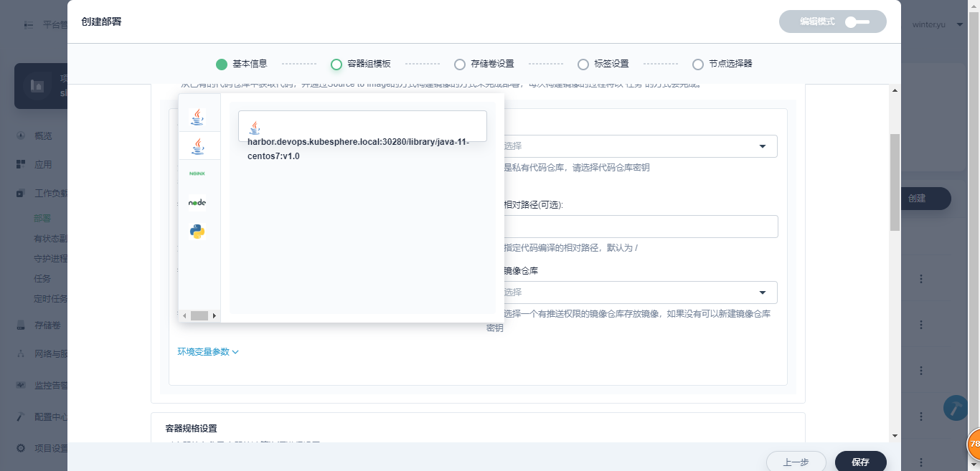Click the 概览 overview sidebar icon
Screen dimensions: 980x471
click(21, 135)
